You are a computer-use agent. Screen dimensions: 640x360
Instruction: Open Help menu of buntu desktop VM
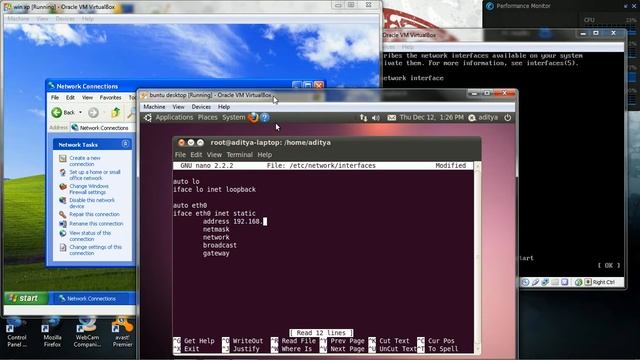[224, 107]
